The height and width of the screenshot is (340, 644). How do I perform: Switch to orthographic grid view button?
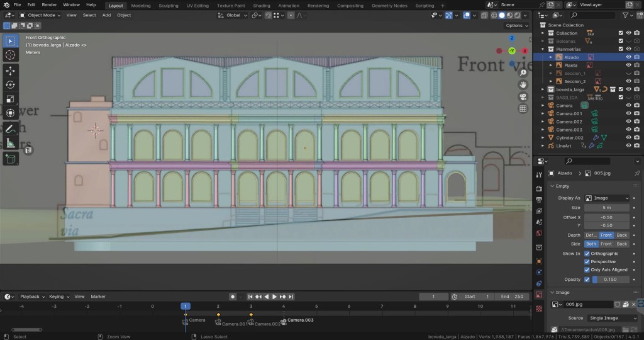523,109
